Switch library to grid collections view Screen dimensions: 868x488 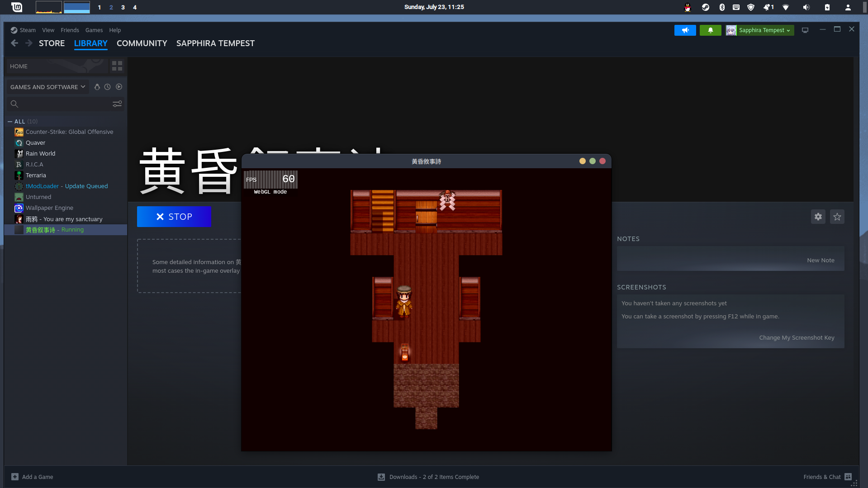[x=117, y=66]
